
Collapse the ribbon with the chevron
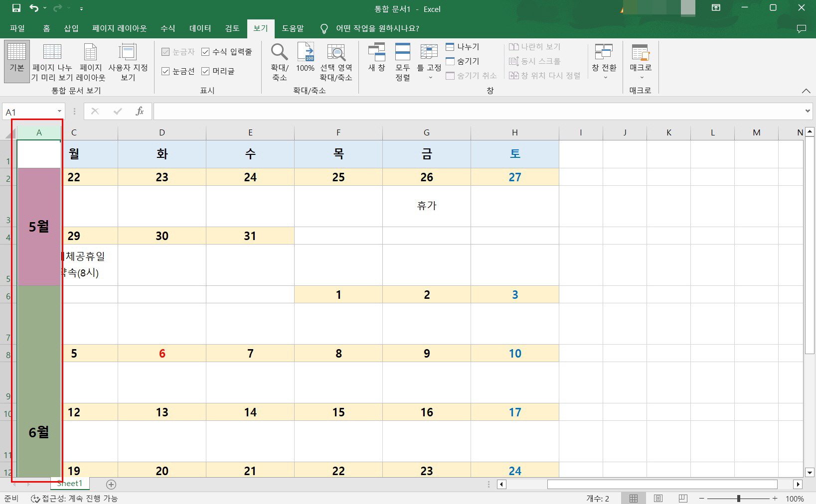[x=806, y=91]
